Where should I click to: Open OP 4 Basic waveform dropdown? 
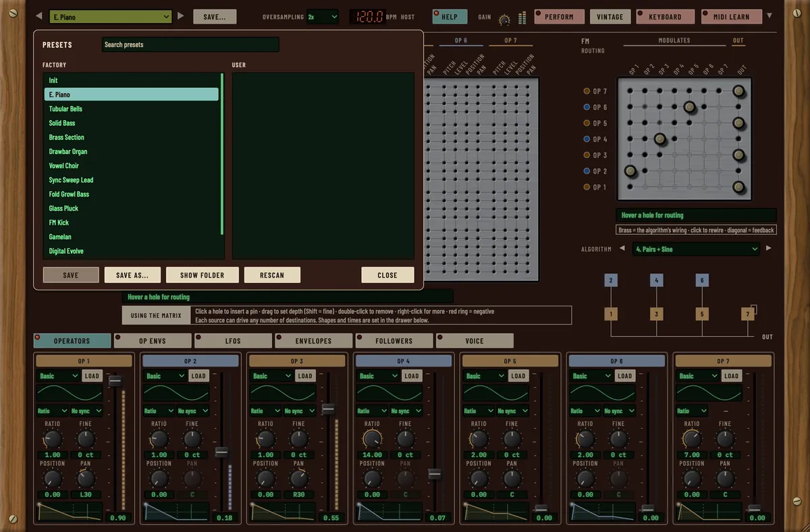(378, 376)
